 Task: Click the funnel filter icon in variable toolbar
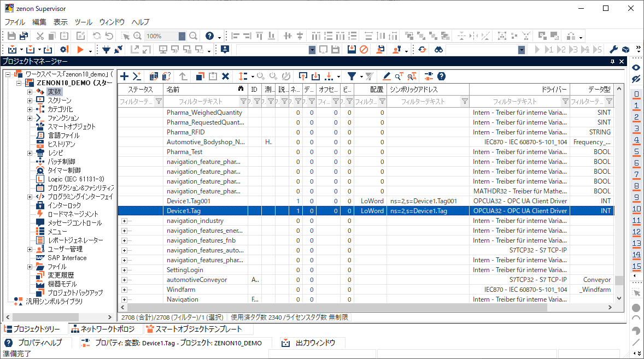(x=353, y=76)
